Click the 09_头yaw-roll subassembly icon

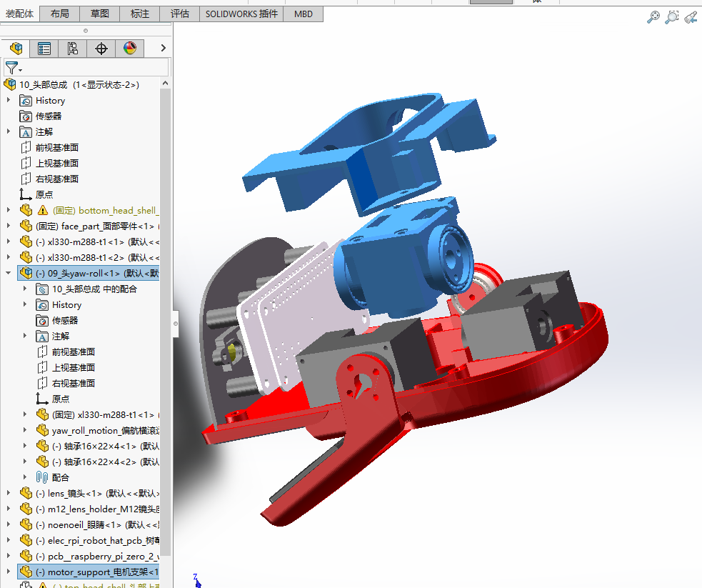[26, 273]
